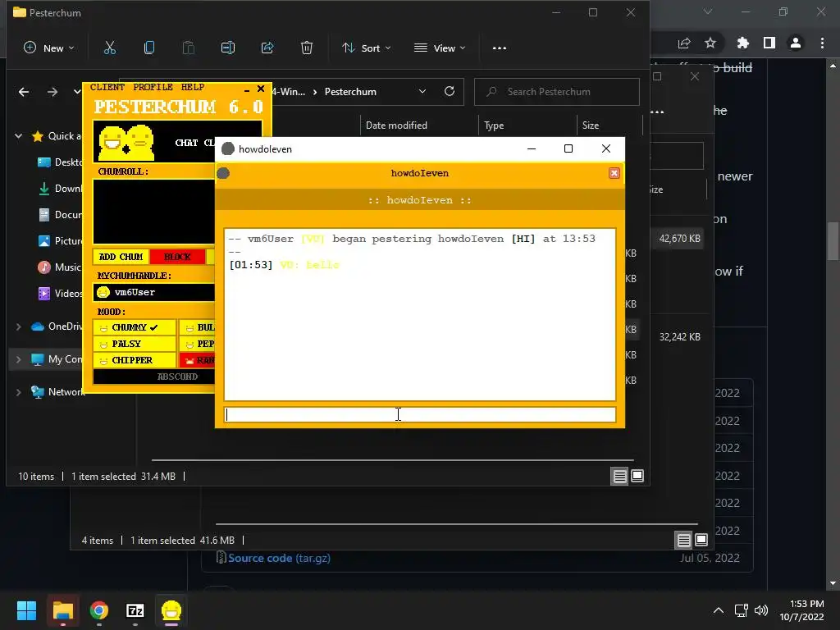Click the Share icon in Explorer toolbar

tap(267, 48)
